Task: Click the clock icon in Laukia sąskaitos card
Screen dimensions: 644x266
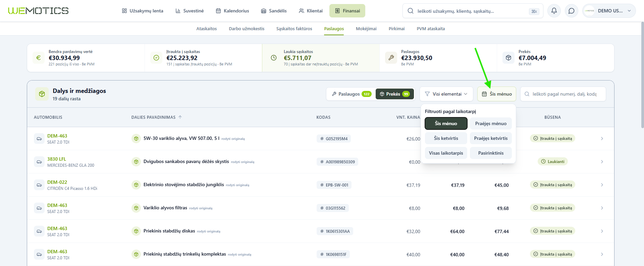Action: pos(274,58)
